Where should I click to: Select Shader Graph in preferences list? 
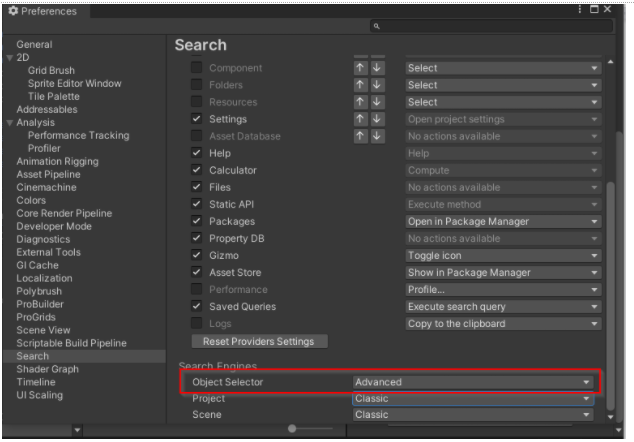pos(44,369)
